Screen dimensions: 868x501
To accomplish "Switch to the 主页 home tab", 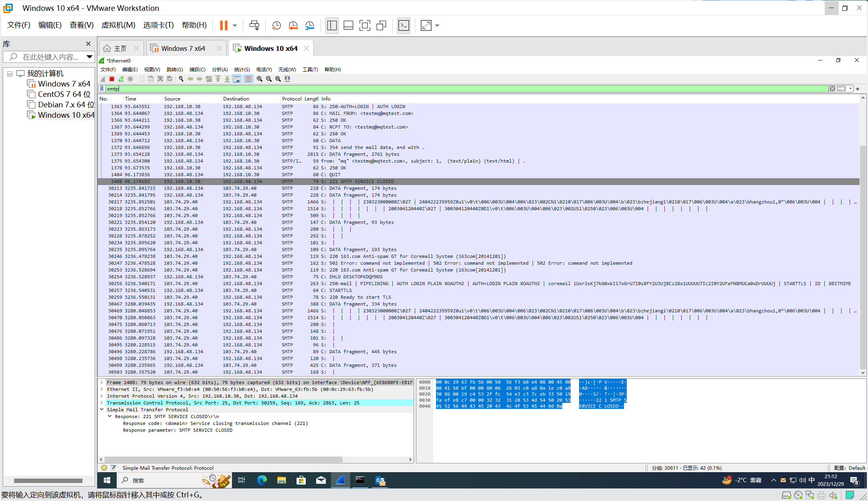I will point(120,48).
